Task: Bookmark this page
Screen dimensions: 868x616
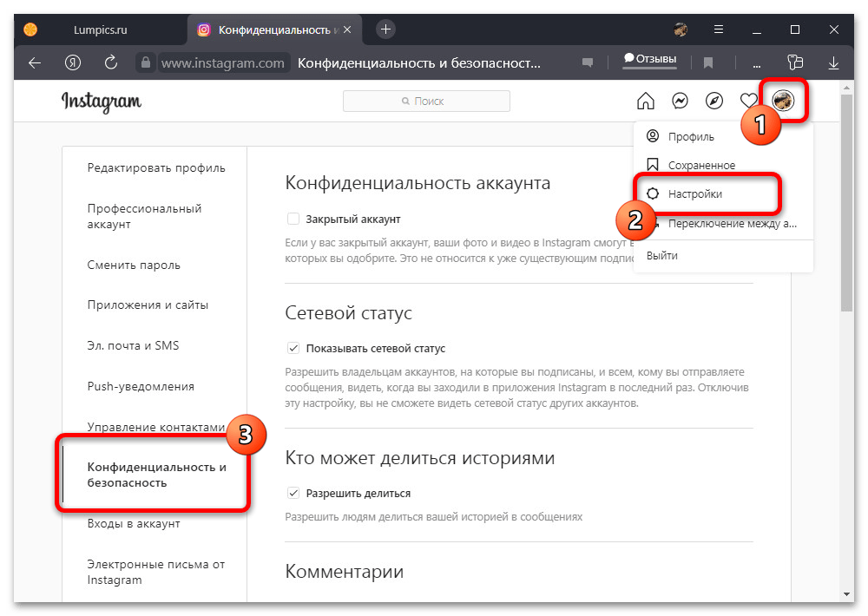Action: pyautogui.click(x=707, y=63)
